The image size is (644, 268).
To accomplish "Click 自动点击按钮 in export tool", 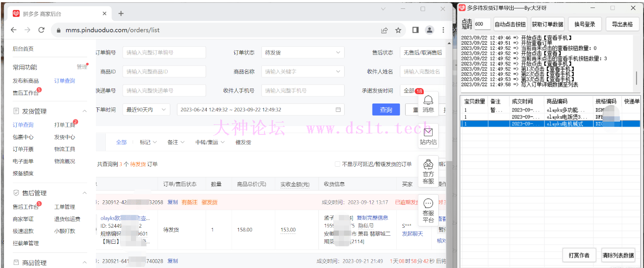I will tap(510, 24).
